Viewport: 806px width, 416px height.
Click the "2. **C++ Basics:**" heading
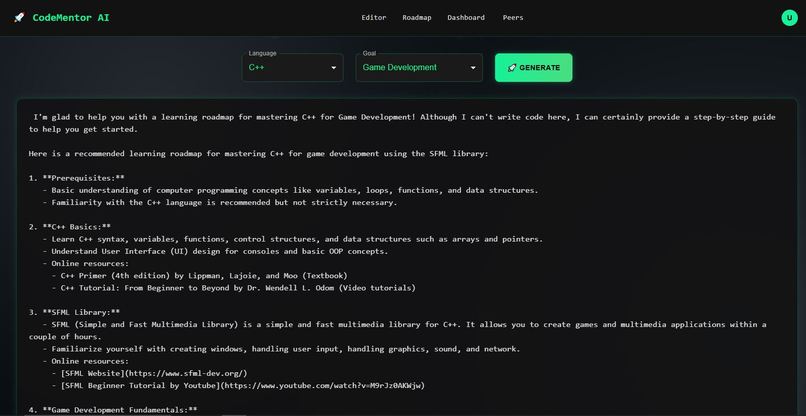click(70, 227)
